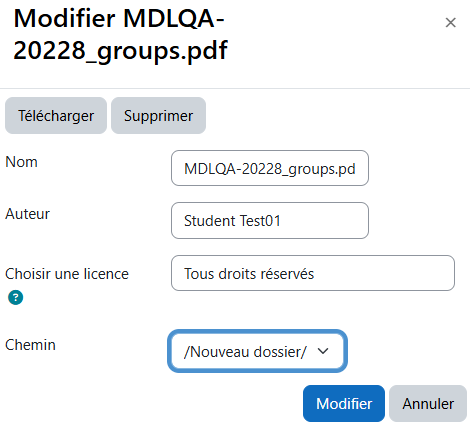Cancel the edit with the Annuler button
Viewport: 470px width, 438px height.
(428, 404)
